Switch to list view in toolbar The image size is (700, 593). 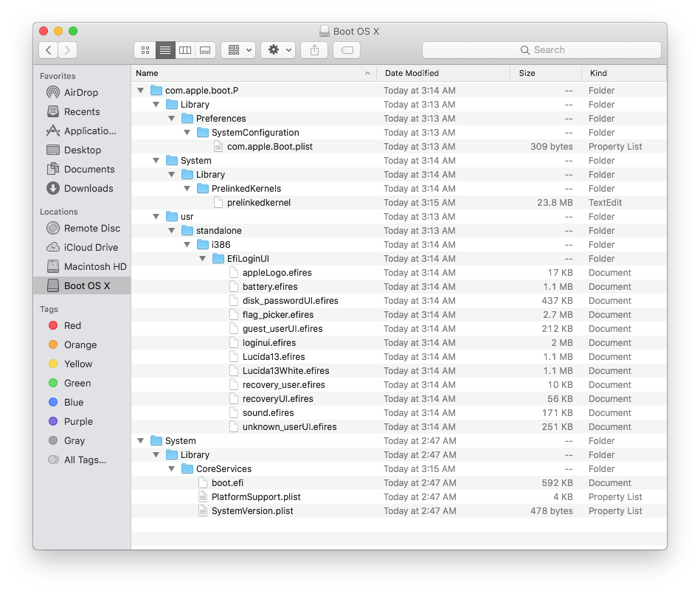[x=165, y=50]
